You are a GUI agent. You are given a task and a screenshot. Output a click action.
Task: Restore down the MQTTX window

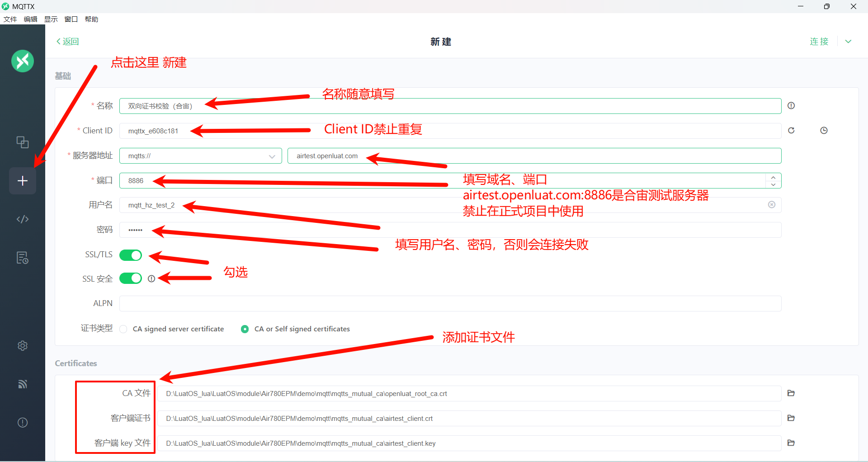click(x=826, y=6)
